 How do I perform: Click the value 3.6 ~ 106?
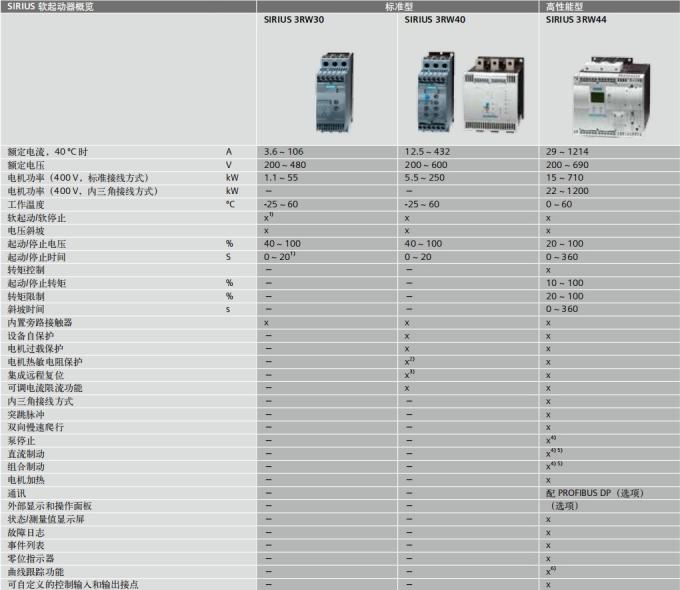(284, 152)
